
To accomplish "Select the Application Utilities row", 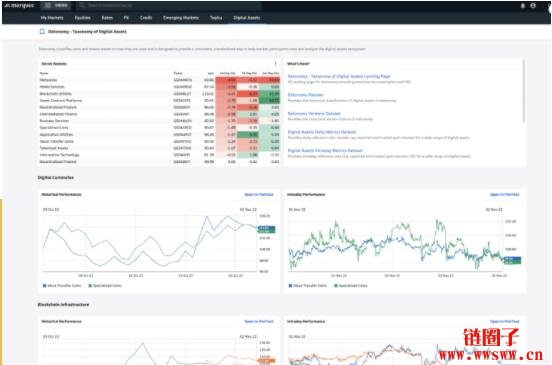I will (159, 134).
